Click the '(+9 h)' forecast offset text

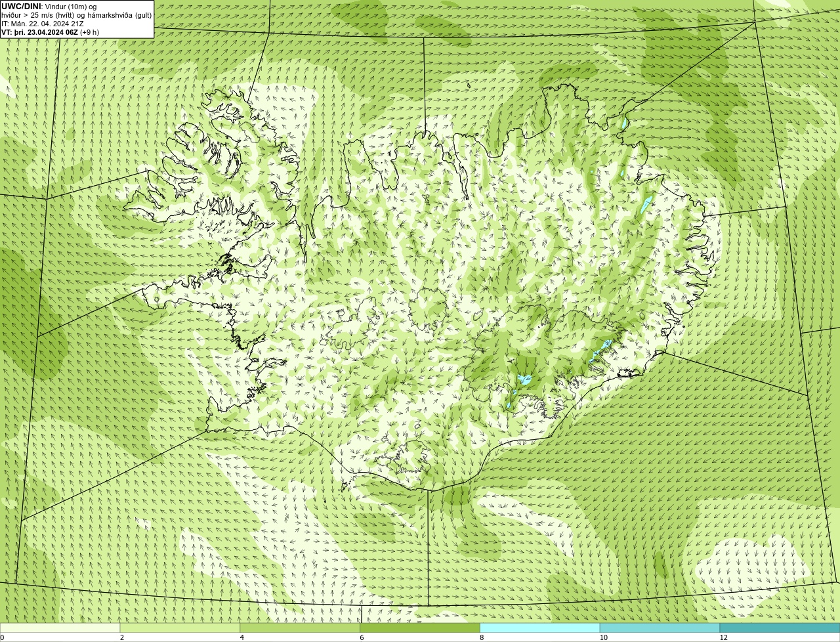coord(89,32)
